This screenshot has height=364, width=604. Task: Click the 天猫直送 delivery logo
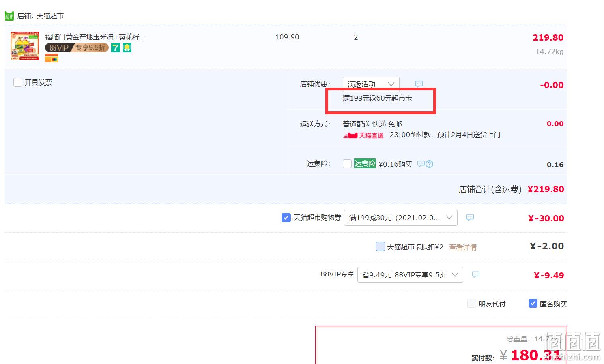click(x=363, y=135)
